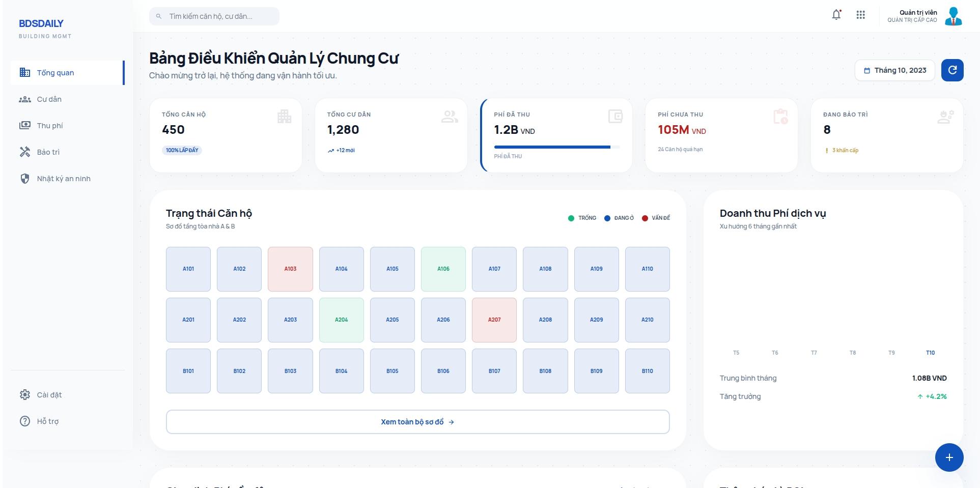Select the Tổng quan sidebar item
Screen dimensions: 980x488
(55, 73)
